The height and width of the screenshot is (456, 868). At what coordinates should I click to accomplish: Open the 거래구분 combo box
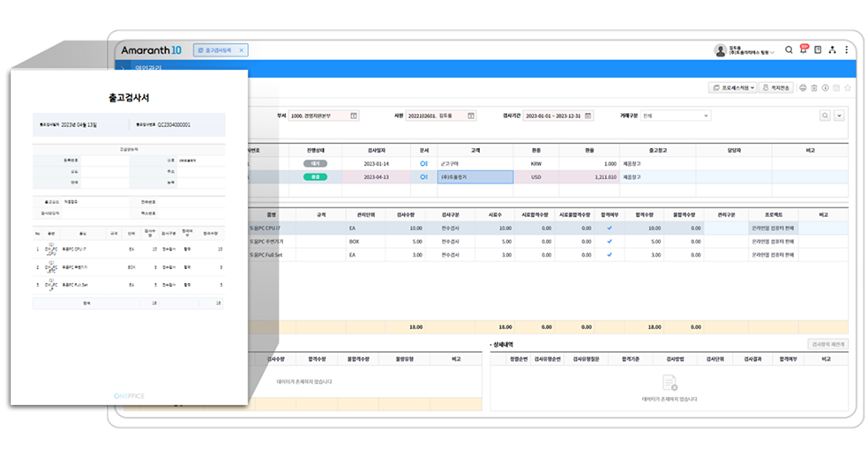[x=676, y=116]
